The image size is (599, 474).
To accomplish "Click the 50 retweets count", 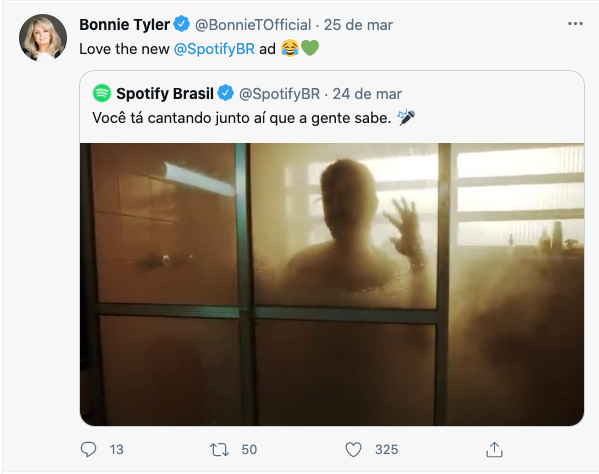I will pyautogui.click(x=249, y=450).
